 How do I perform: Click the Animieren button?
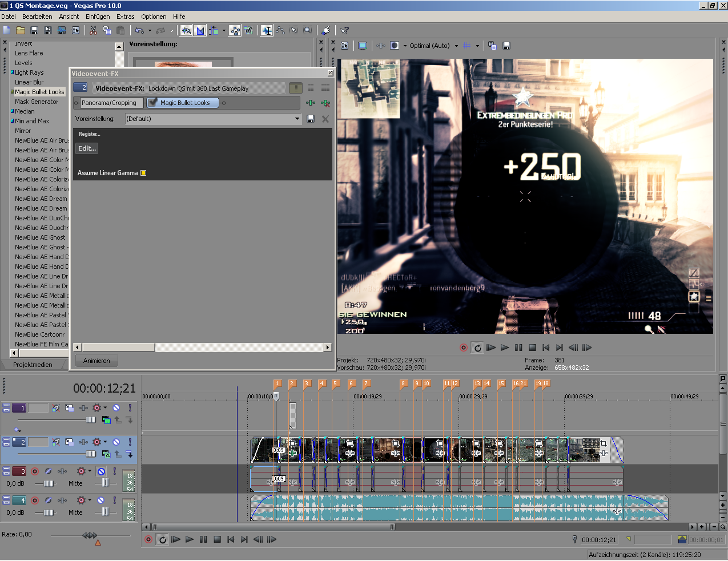pos(96,361)
